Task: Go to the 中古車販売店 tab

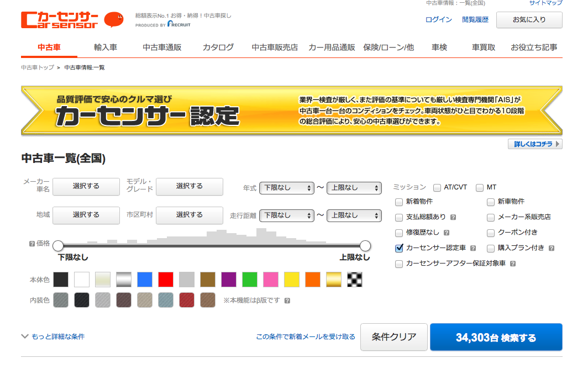Action: (275, 48)
